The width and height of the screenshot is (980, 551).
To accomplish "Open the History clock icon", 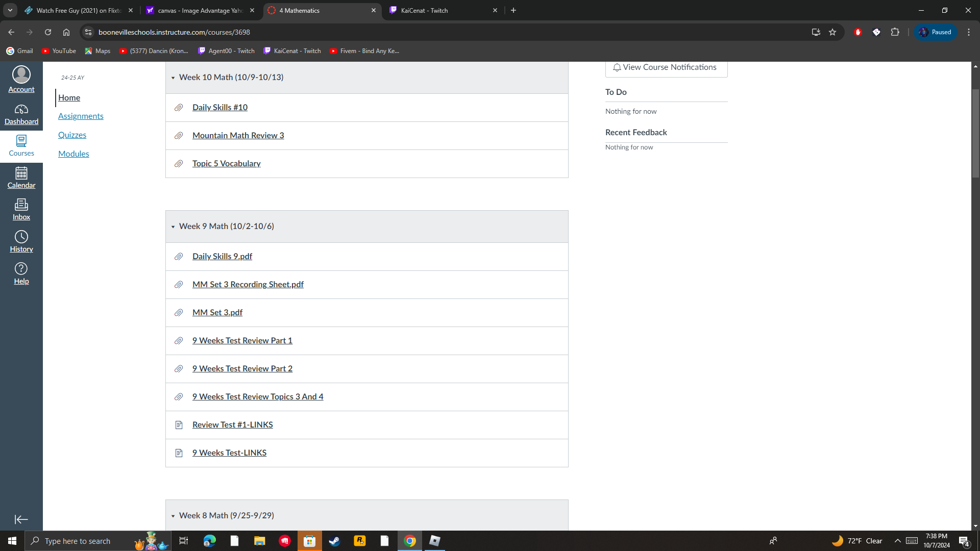I will 21,237.
